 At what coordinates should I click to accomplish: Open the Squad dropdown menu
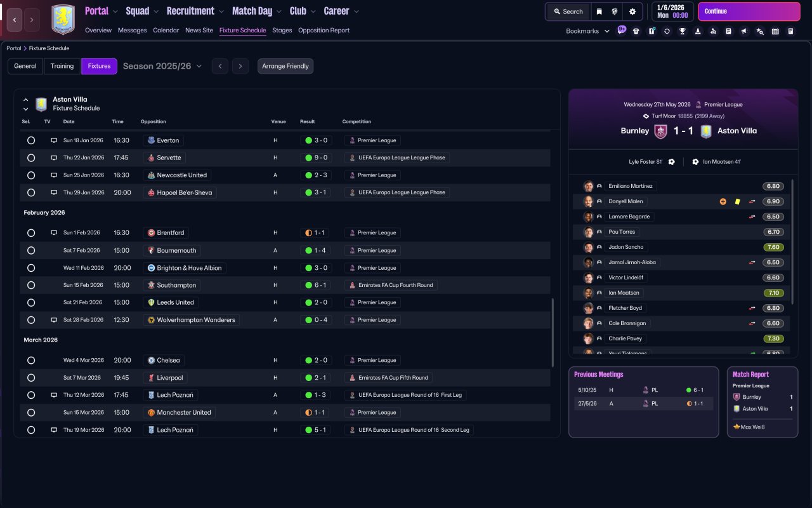pos(142,11)
